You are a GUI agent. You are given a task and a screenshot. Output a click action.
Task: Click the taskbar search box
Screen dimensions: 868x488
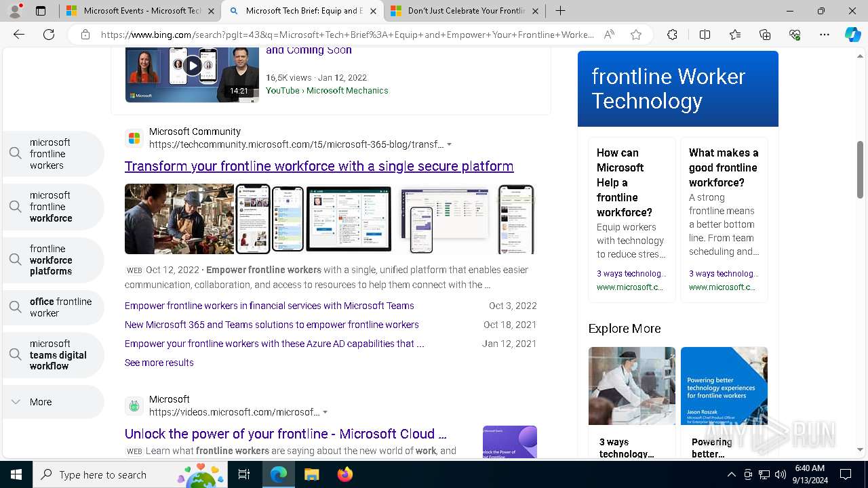click(x=131, y=474)
